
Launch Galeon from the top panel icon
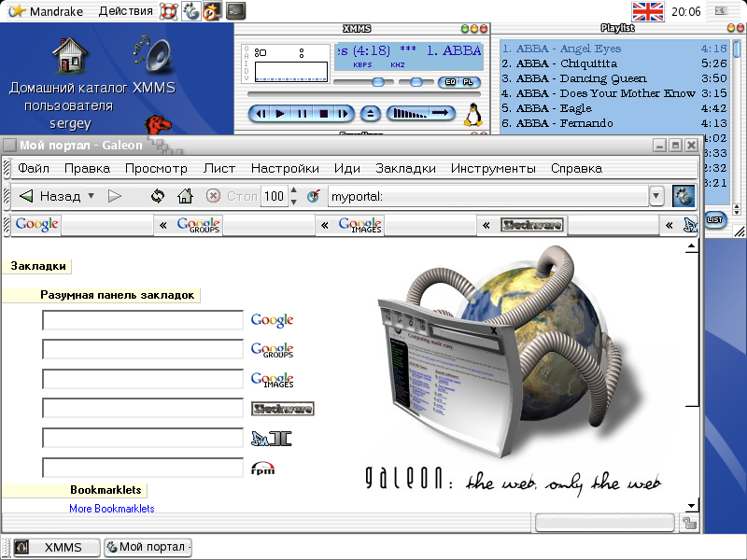coord(190,11)
